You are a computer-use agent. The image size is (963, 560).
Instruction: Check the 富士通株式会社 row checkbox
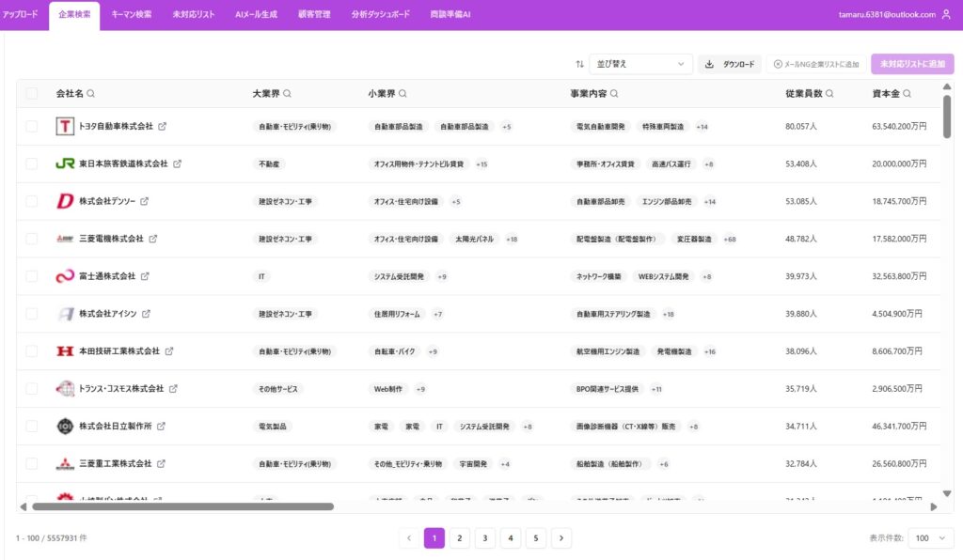[31, 276]
